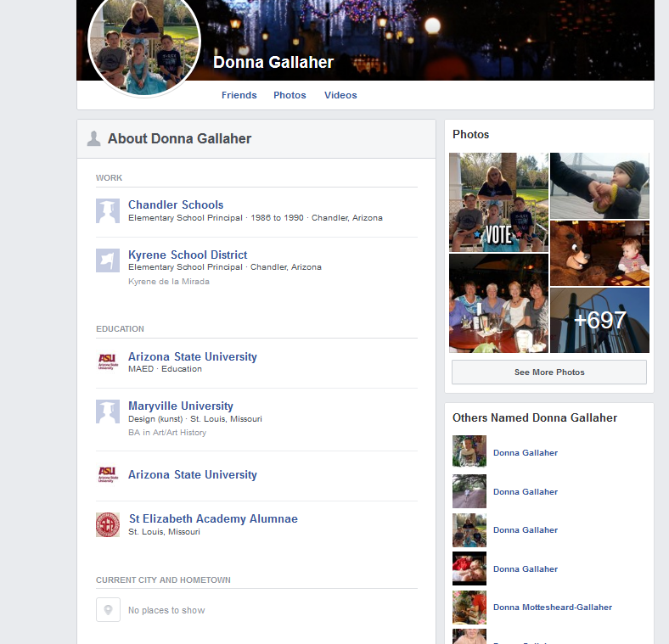Open the +697 more photos thumbnail
The image size is (669, 644).
click(x=599, y=320)
